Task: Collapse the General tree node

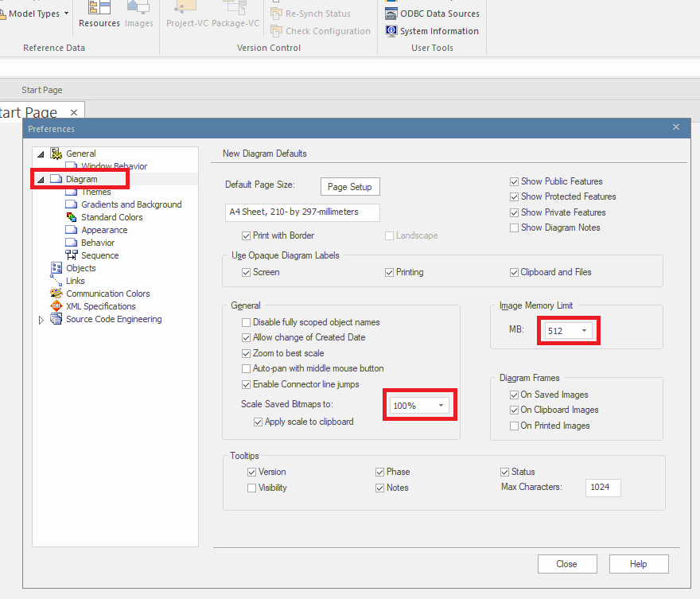Action: click(41, 154)
